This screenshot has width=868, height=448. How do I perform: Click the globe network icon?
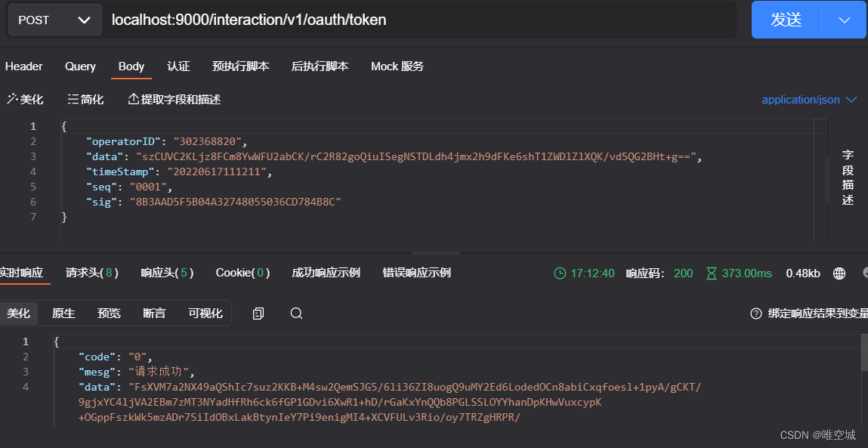[839, 273]
